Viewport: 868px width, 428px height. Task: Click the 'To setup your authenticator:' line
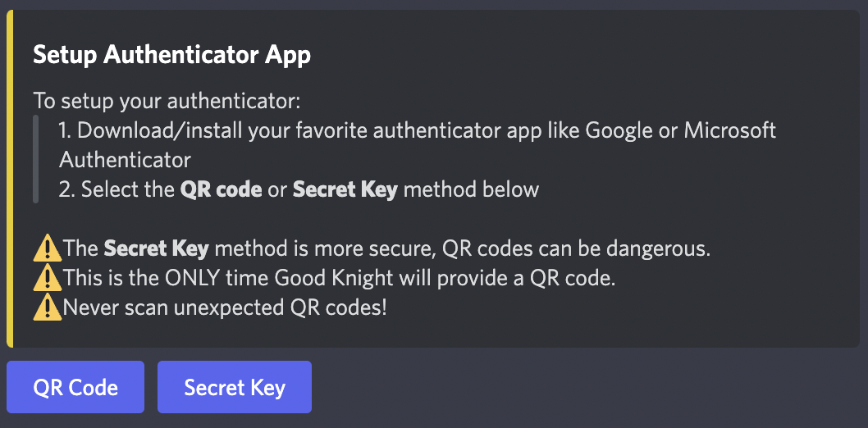click(x=167, y=102)
